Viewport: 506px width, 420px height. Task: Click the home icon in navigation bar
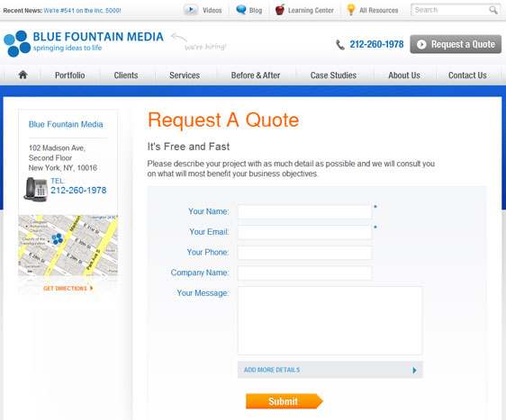tap(23, 75)
